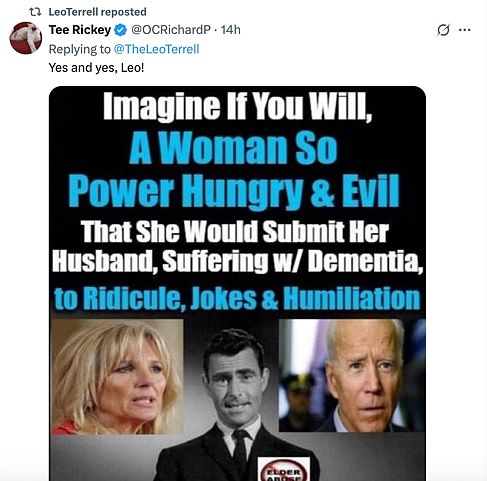Click the blue "A Woman So" text line
487x481 pixels.
233,148
